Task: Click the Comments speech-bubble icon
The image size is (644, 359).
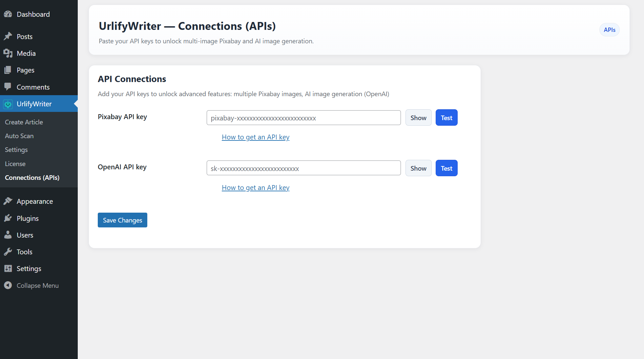Action: tap(8, 87)
